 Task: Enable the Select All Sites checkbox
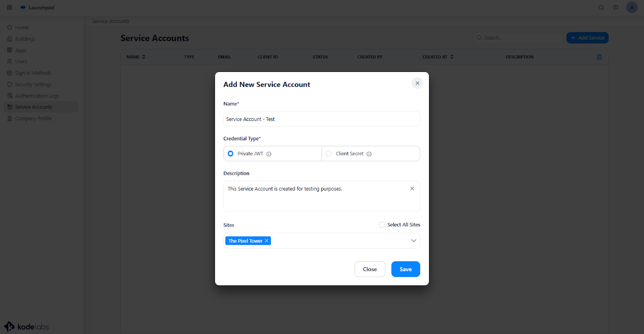[382, 225]
